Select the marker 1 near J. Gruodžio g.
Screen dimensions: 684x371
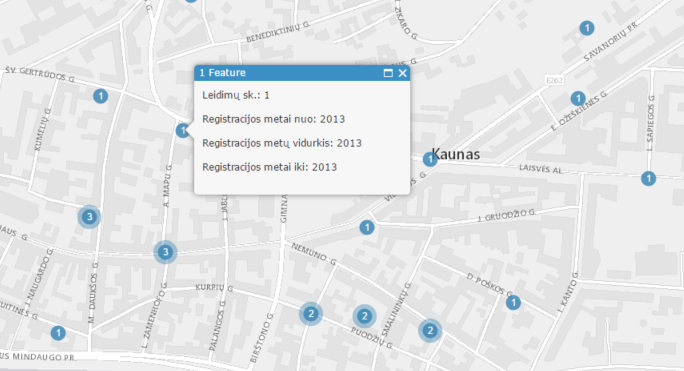tap(367, 227)
